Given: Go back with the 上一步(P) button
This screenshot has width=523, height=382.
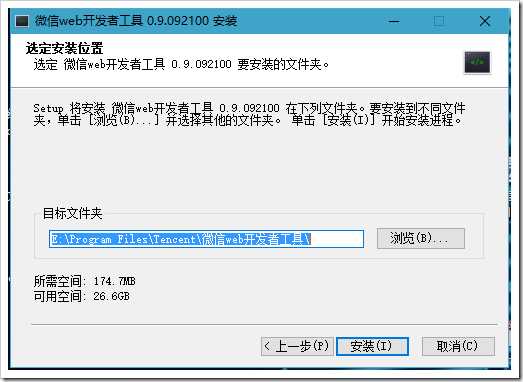Looking at the screenshot, I should pos(297,346).
